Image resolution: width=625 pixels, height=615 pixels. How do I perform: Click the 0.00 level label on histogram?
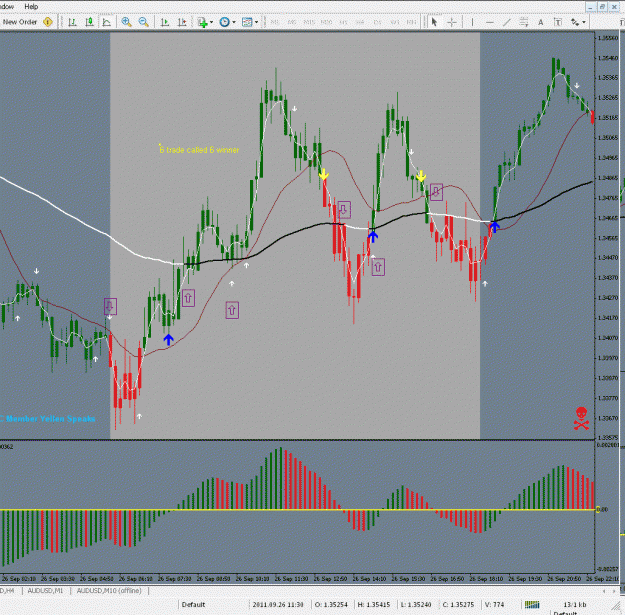[x=602, y=509]
